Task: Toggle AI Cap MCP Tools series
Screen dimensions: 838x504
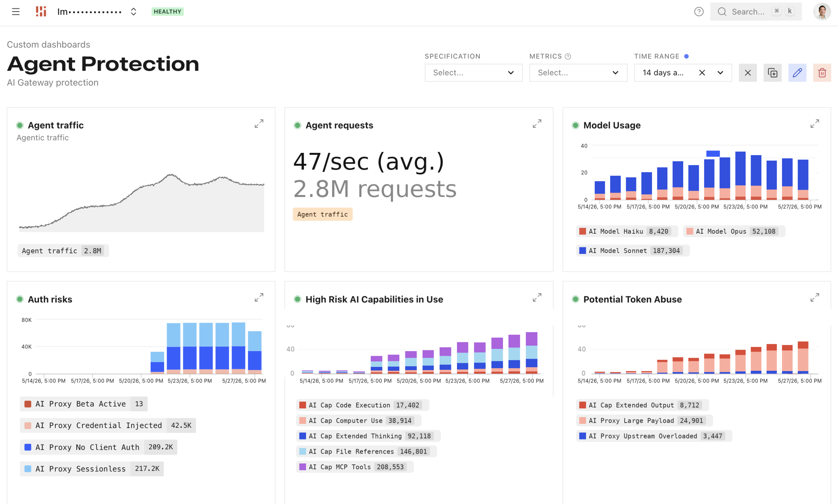Action: click(x=354, y=467)
